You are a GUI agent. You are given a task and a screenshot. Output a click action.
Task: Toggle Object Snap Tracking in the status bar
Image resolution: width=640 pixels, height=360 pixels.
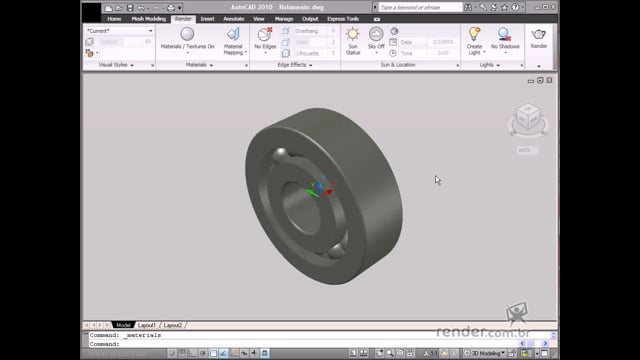click(223, 353)
